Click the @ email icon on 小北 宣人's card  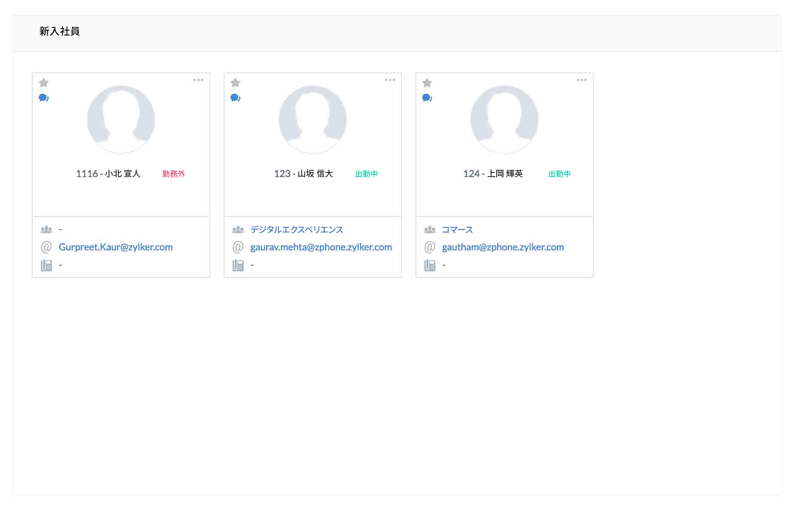click(x=46, y=247)
